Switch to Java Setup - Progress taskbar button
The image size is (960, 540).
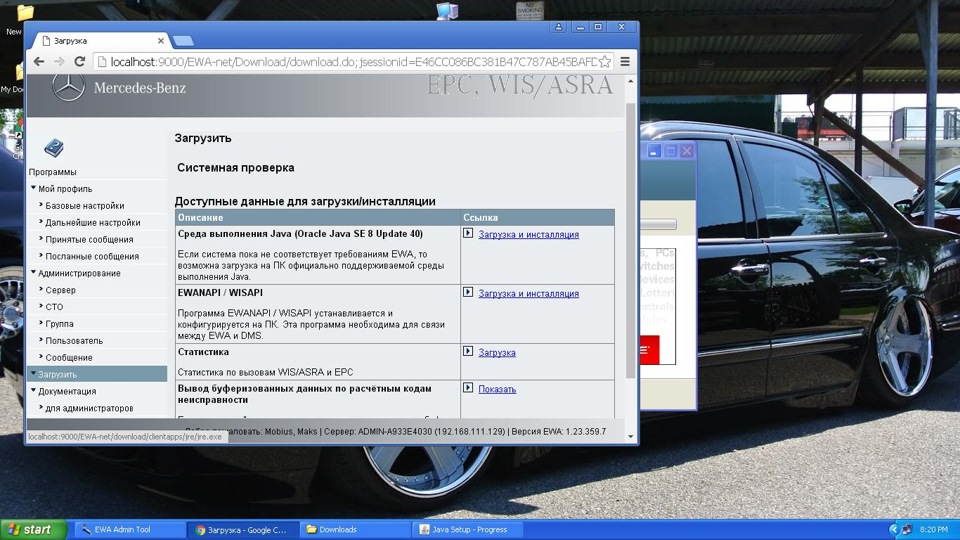pos(468,530)
